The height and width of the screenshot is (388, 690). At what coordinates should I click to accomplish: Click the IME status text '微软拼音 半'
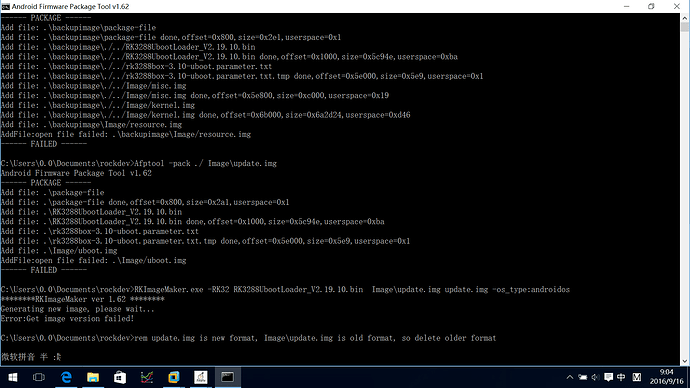[24, 357]
